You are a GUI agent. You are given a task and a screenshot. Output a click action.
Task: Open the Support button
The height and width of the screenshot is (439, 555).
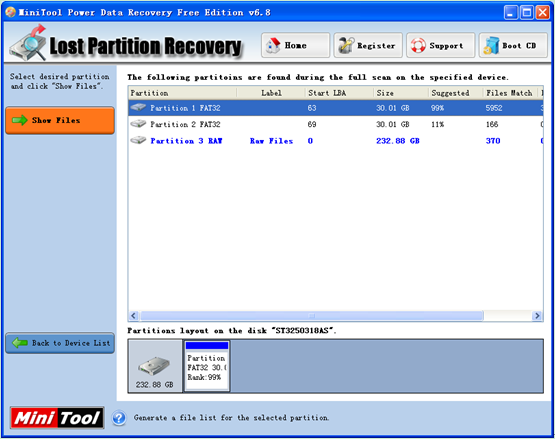click(440, 45)
